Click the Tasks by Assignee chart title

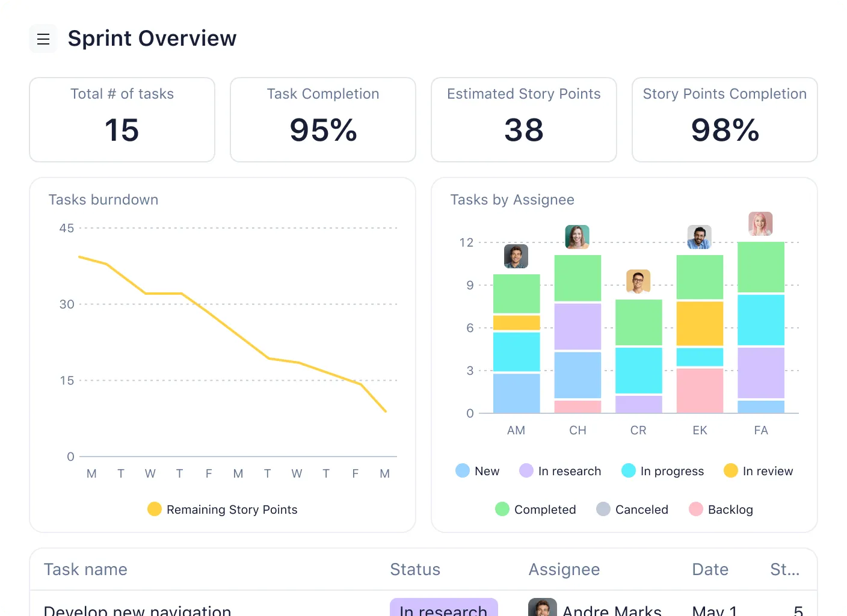(x=513, y=200)
